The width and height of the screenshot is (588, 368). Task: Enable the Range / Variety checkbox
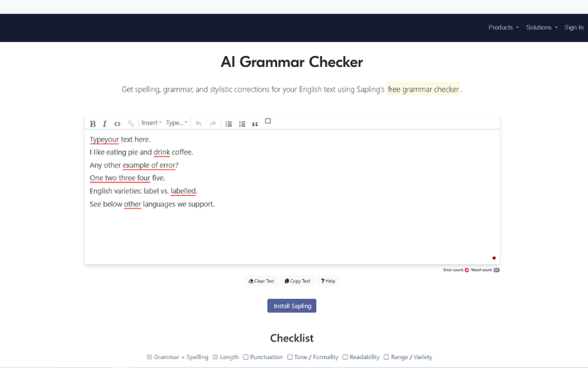tap(387, 357)
